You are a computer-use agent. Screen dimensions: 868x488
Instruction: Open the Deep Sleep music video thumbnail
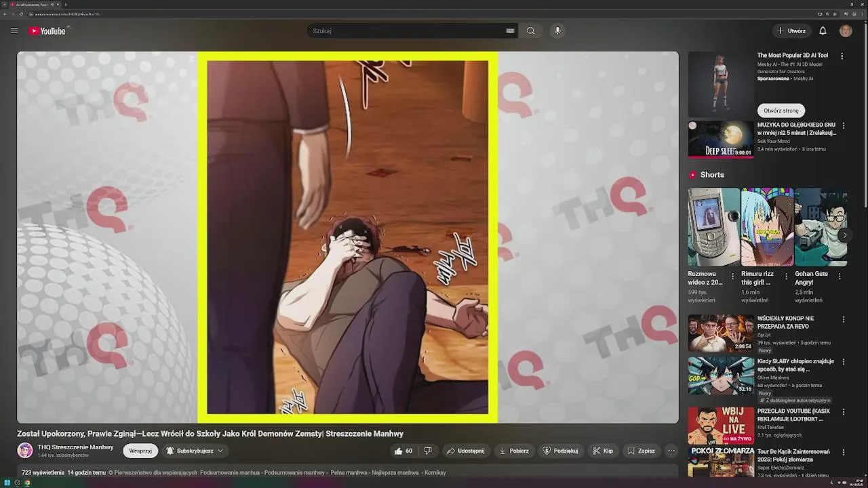[x=721, y=139]
